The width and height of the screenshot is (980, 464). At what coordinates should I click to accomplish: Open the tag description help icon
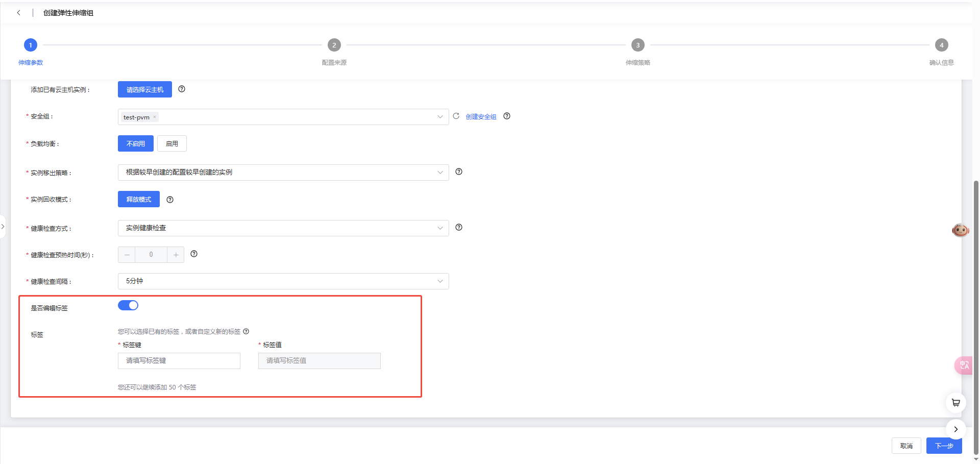pyautogui.click(x=246, y=331)
